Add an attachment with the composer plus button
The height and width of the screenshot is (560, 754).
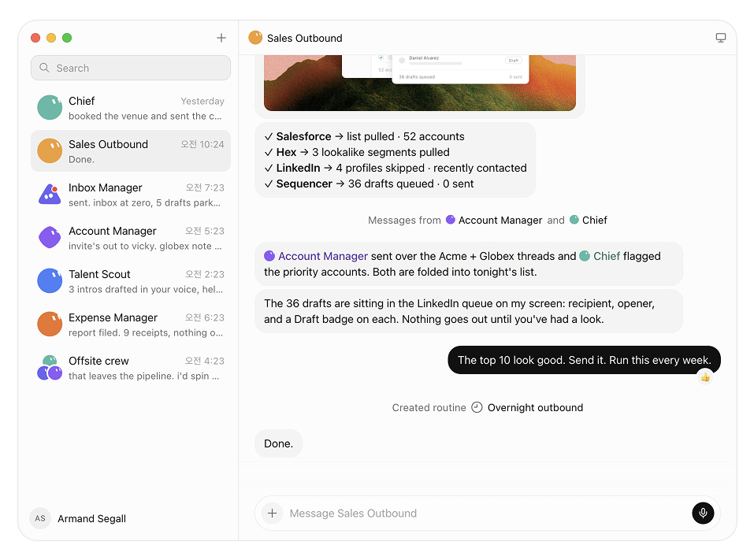pos(272,513)
